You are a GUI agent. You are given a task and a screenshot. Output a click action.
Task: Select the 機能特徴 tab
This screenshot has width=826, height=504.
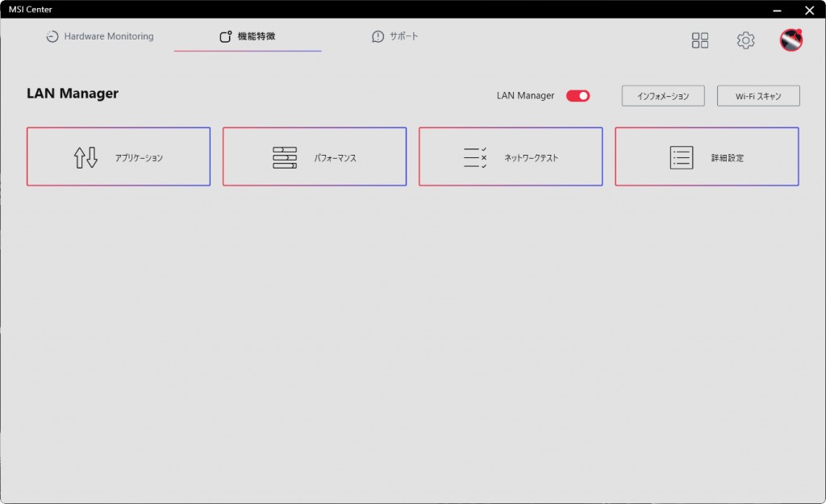(x=248, y=37)
